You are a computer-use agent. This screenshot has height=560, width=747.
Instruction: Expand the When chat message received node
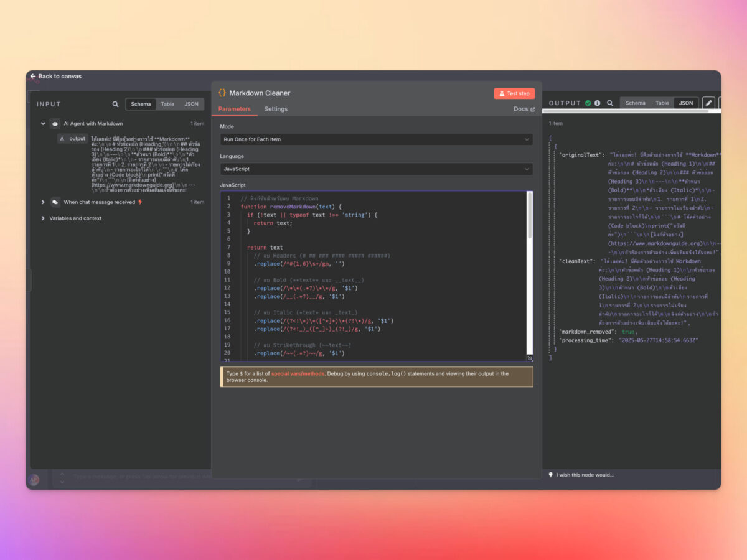coord(43,202)
